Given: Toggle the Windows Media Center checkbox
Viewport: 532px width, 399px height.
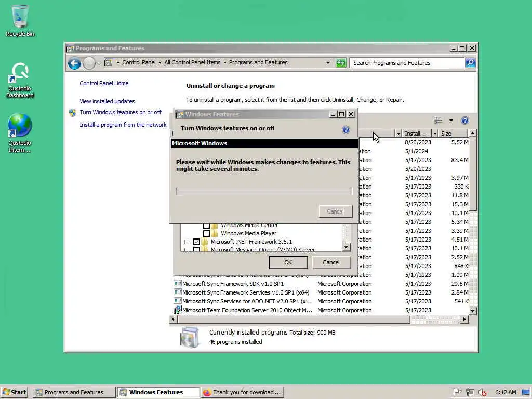Looking at the screenshot, I should tap(206, 225).
